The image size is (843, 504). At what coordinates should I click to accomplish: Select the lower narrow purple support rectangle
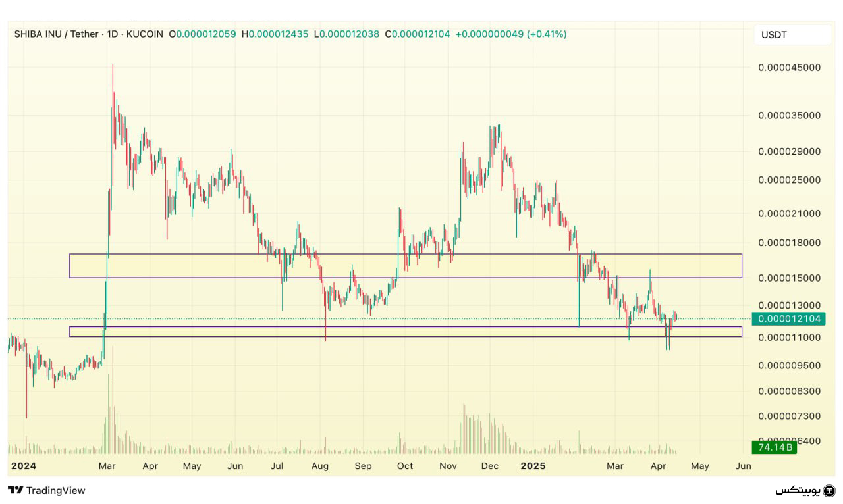(405, 332)
